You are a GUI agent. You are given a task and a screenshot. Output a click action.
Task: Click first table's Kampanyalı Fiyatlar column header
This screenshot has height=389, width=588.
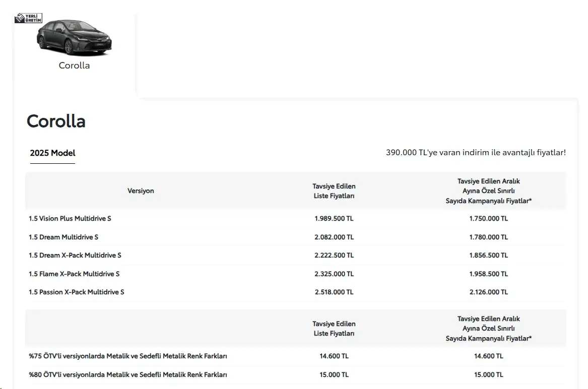[x=489, y=191]
